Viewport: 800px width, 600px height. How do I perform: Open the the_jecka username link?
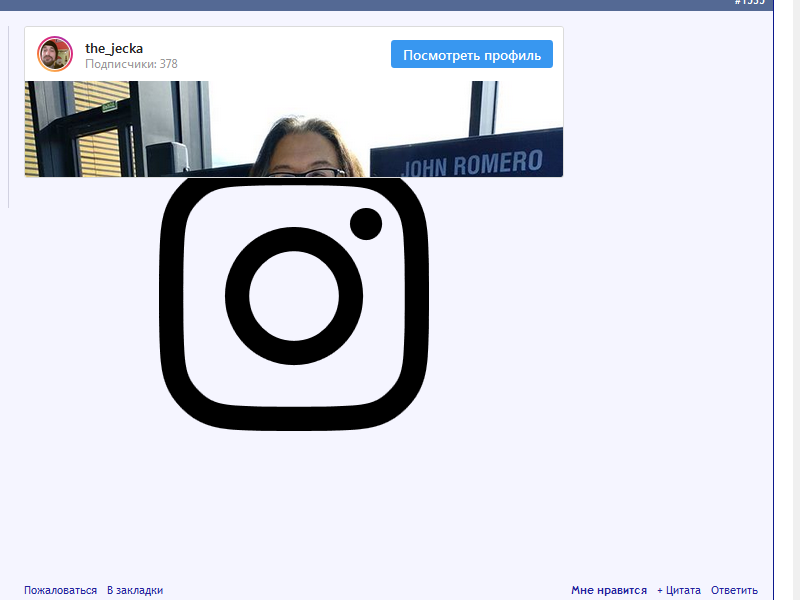(x=114, y=48)
